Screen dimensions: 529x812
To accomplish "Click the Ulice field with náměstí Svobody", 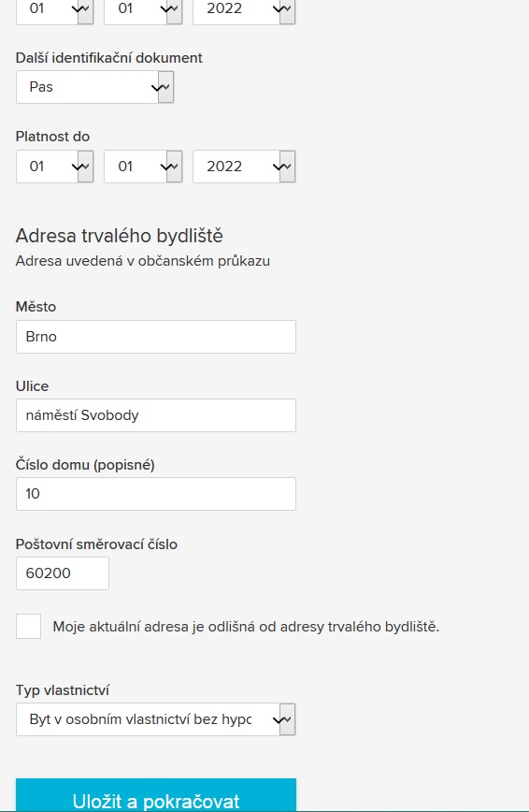I will (156, 415).
